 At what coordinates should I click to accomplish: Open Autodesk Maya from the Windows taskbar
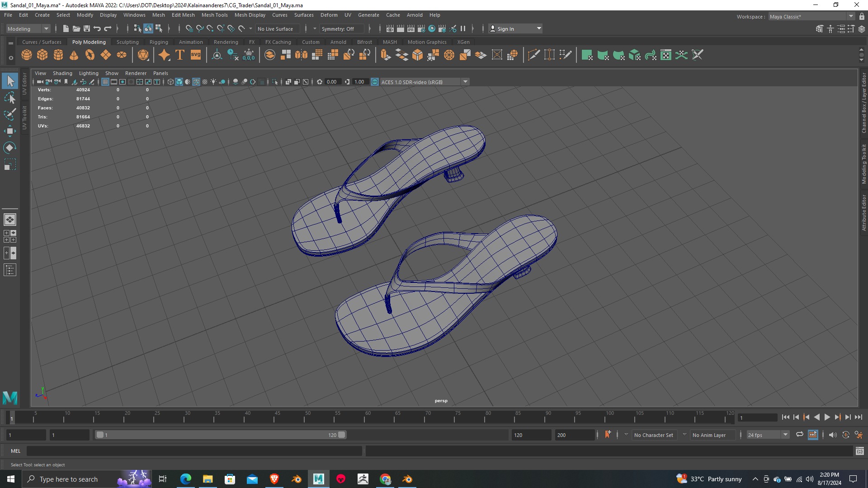click(x=319, y=479)
